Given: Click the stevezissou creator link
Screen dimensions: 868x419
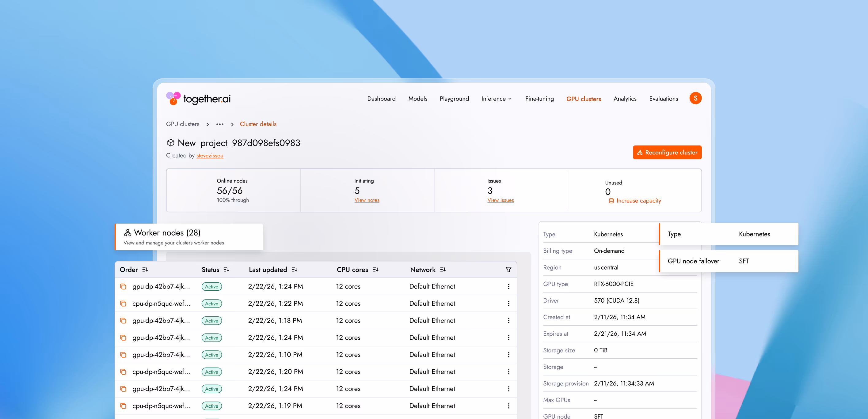Looking at the screenshot, I should tap(210, 156).
